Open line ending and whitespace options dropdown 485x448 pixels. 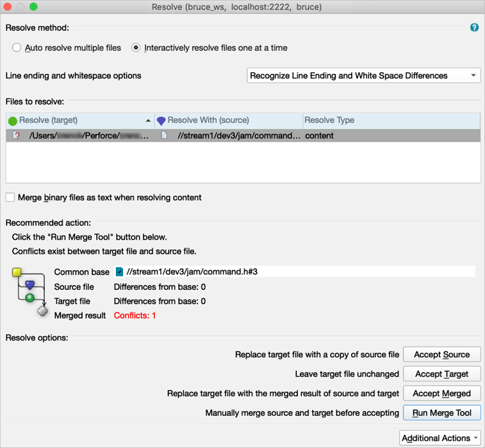363,76
